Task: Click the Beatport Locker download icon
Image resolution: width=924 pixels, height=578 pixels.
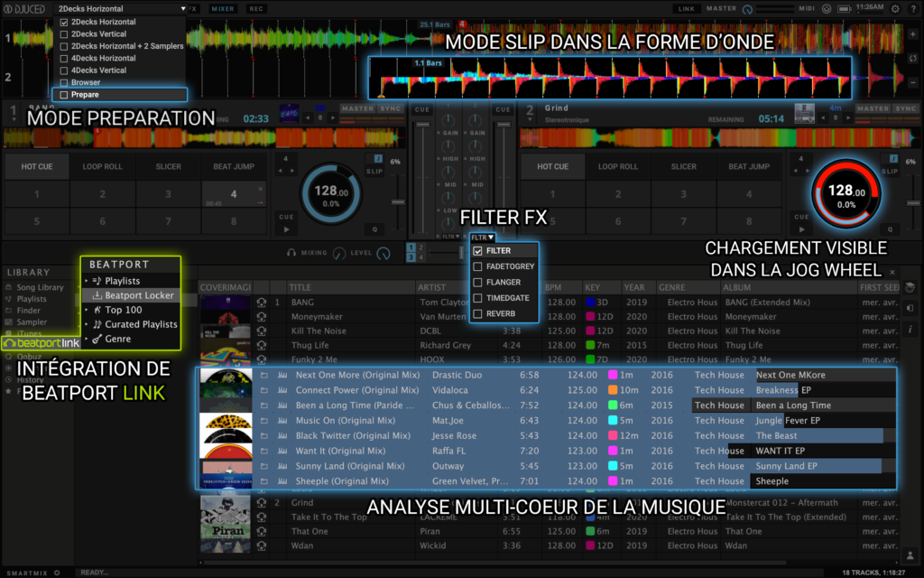Action: pyautogui.click(x=97, y=295)
